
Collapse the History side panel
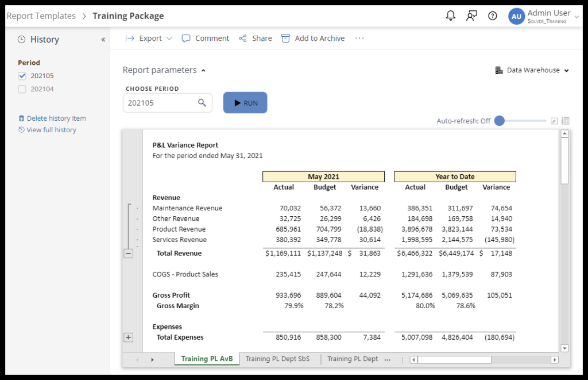coord(103,40)
